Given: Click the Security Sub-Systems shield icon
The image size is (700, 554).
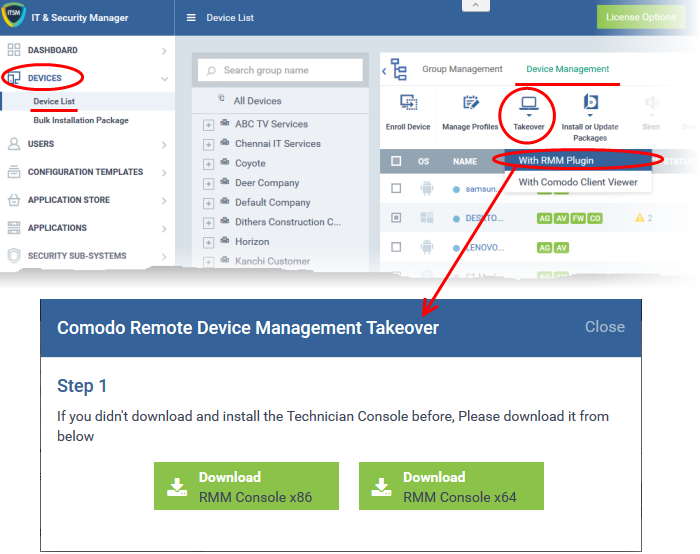Looking at the screenshot, I should point(14,256).
